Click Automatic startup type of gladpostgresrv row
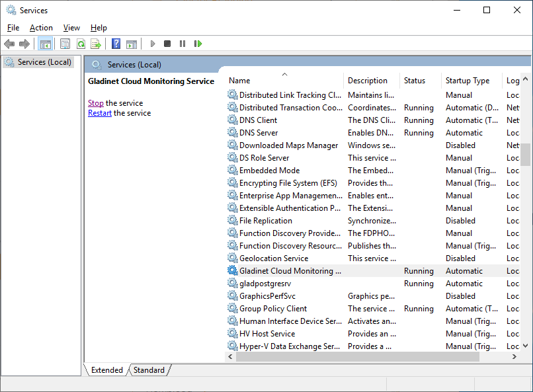The image size is (533, 392). tap(464, 284)
